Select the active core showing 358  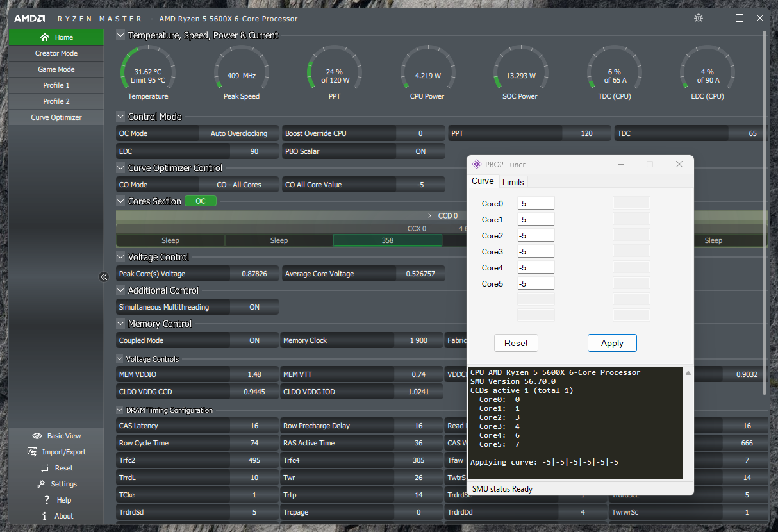point(388,240)
